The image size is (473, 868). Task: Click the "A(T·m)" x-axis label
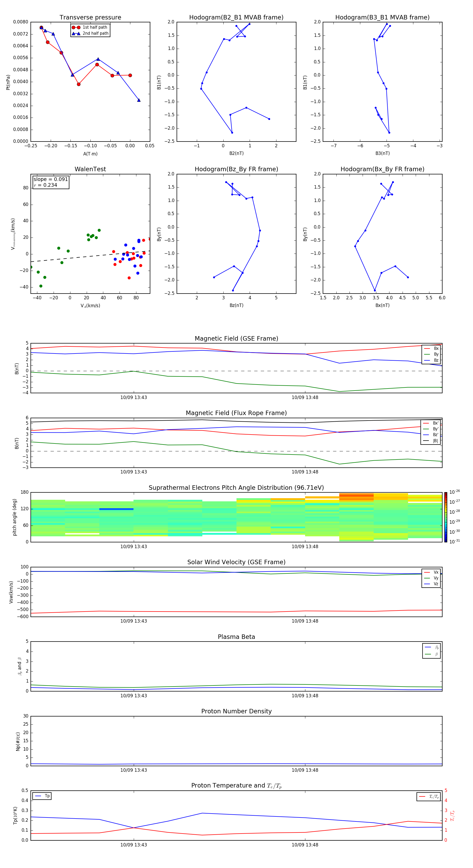pyautogui.click(x=90, y=154)
